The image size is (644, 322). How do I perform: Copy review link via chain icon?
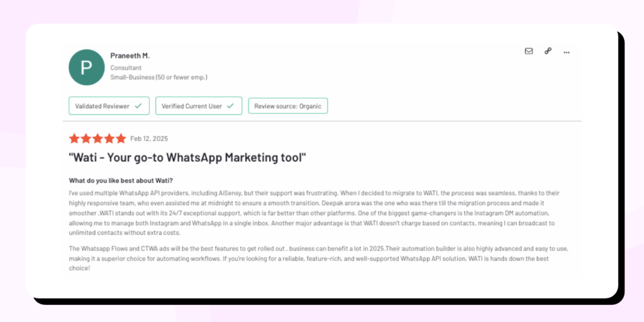548,51
